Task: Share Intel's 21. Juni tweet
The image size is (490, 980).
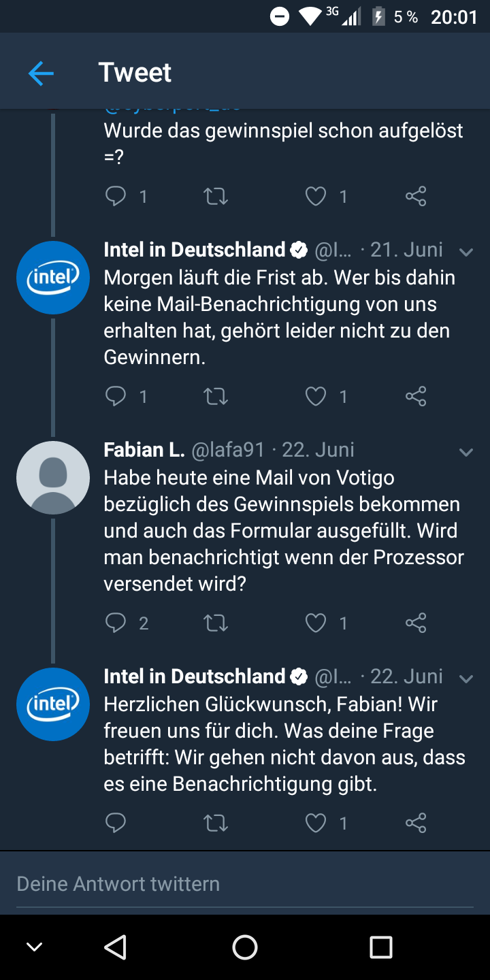Action: pyautogui.click(x=415, y=396)
